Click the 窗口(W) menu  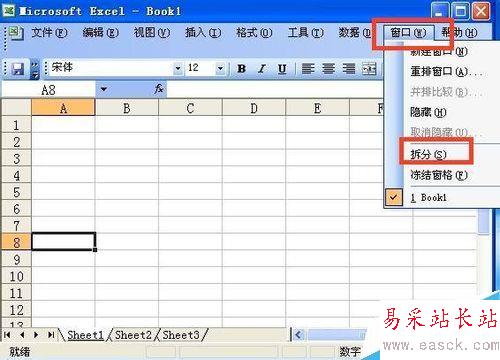coord(408,33)
